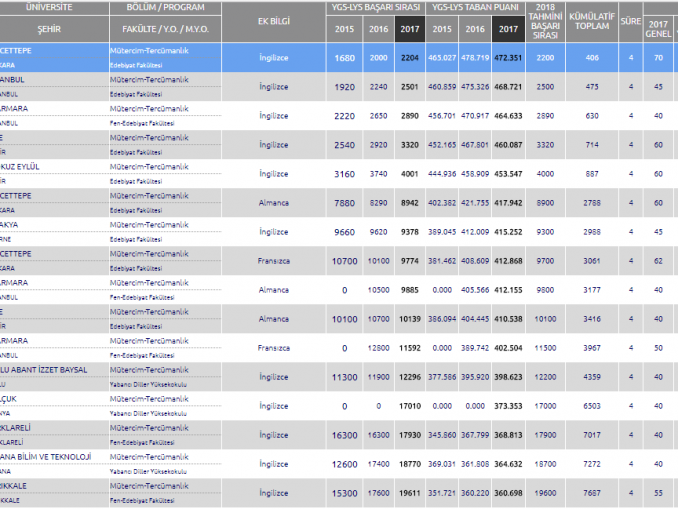Click the Almanca cell in the 8942 row
This screenshot has width=678, height=509.
click(272, 203)
